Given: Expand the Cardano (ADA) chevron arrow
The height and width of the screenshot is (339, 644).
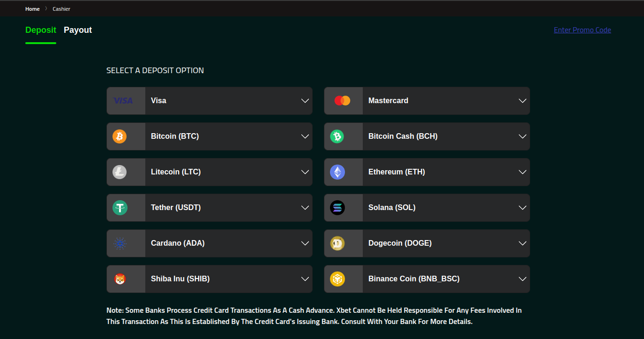Looking at the screenshot, I should click(305, 243).
